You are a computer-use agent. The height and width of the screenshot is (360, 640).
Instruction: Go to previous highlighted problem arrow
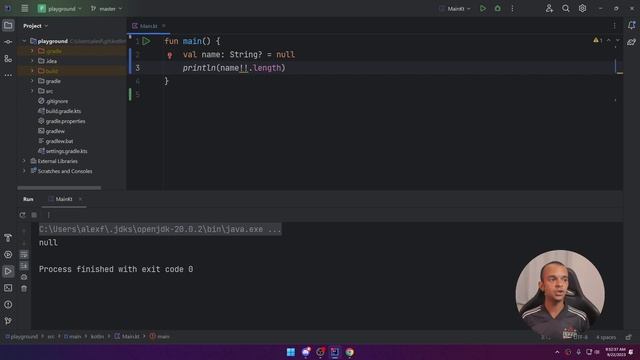click(609, 40)
